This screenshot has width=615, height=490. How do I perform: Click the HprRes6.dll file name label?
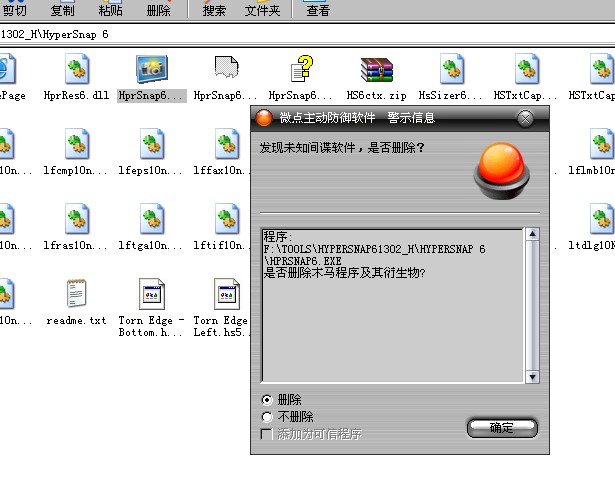(x=76, y=95)
